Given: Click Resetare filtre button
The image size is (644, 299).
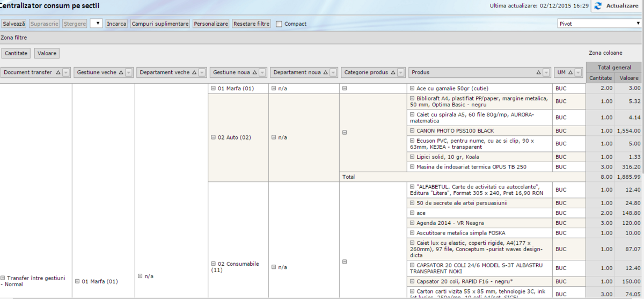Looking at the screenshot, I should pos(252,24).
